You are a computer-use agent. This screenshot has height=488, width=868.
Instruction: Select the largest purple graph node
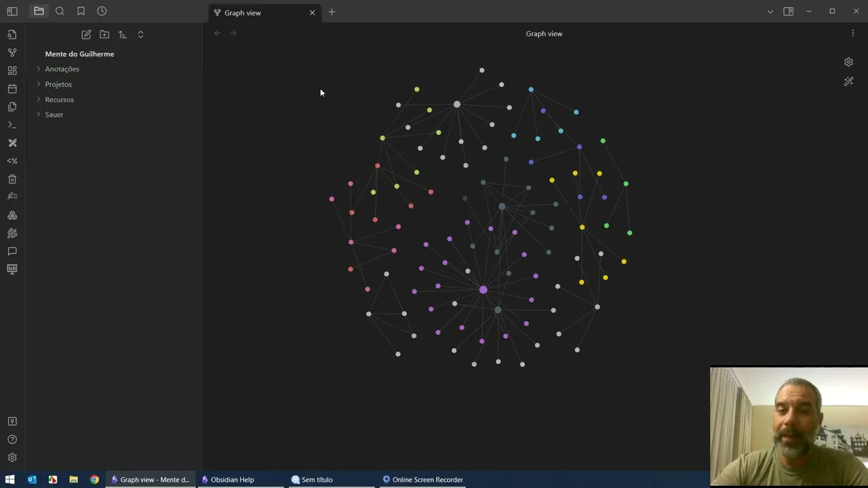(x=483, y=290)
